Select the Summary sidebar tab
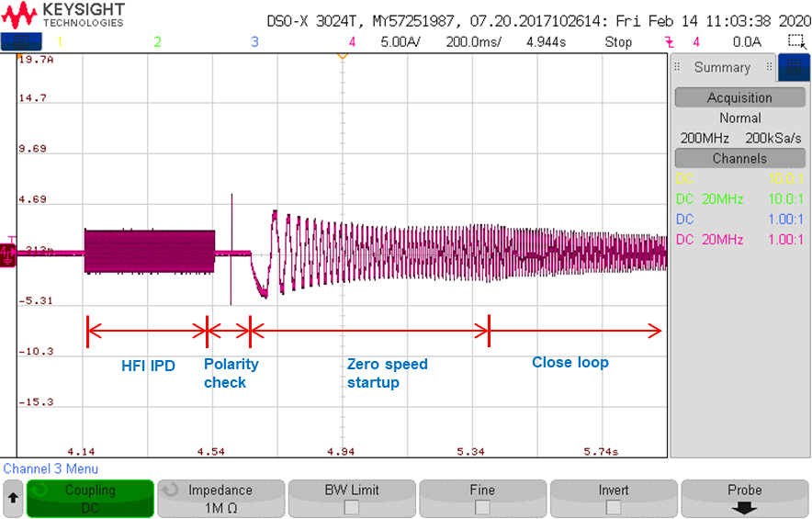This screenshot has height=519, width=812. tap(722, 67)
